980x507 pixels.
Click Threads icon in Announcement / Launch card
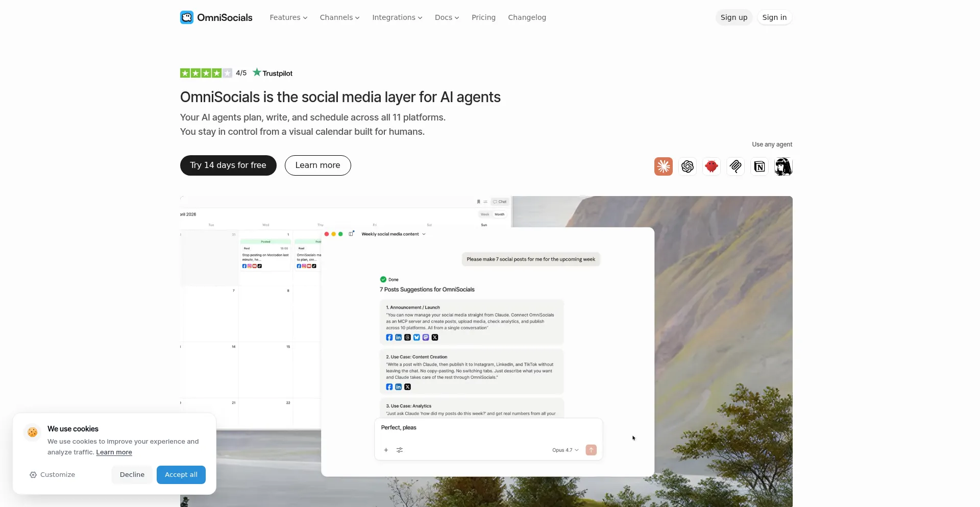tap(408, 337)
